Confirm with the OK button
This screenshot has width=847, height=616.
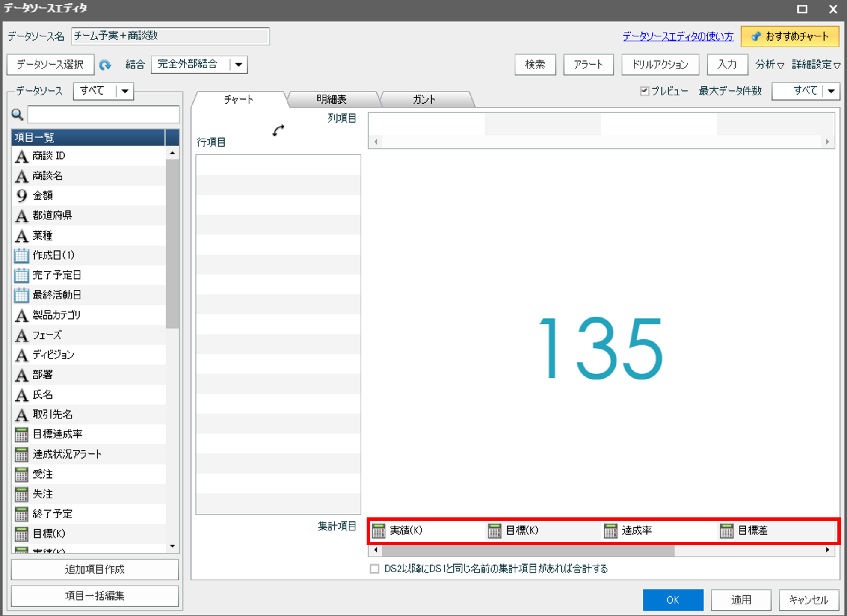coord(673,600)
